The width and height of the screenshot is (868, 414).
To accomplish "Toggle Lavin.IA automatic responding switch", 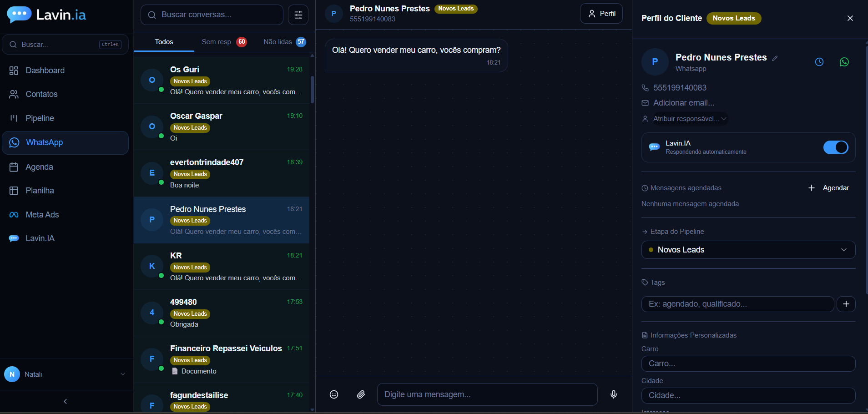I will 836,147.
